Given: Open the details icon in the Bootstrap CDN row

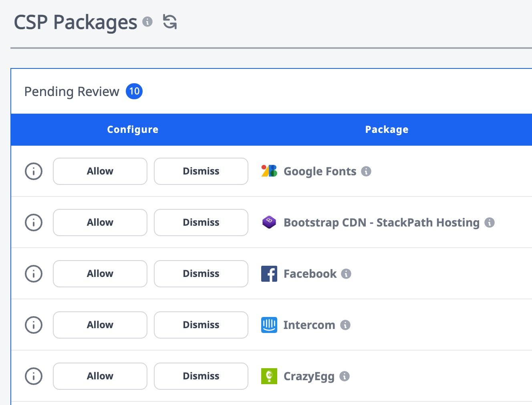Looking at the screenshot, I should click(x=34, y=223).
